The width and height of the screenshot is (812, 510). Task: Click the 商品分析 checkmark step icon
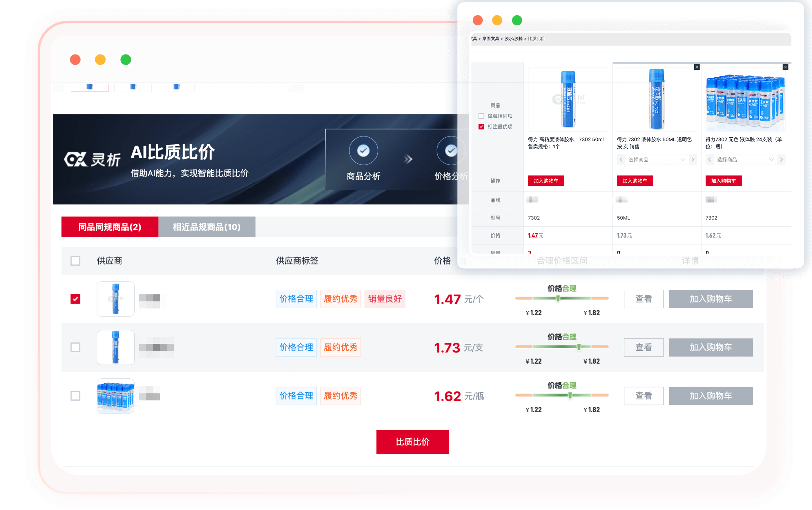coord(363,151)
